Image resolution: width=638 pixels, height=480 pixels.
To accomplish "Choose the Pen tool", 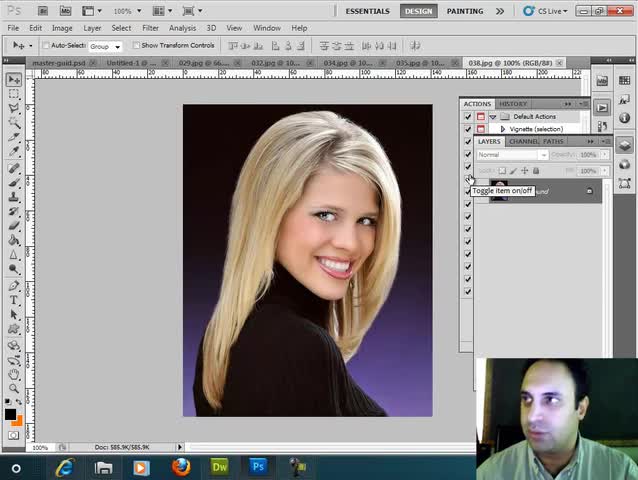I will 14,285.
